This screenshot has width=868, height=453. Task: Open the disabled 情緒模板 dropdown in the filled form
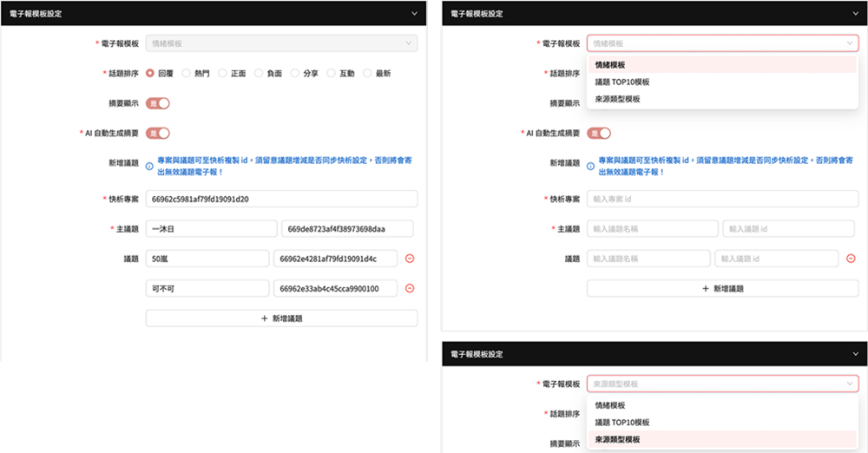[281, 43]
